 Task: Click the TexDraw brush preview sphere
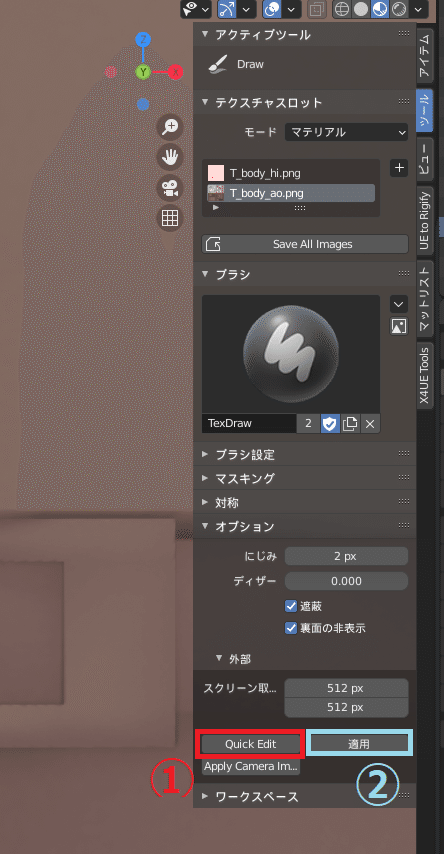tap(290, 354)
